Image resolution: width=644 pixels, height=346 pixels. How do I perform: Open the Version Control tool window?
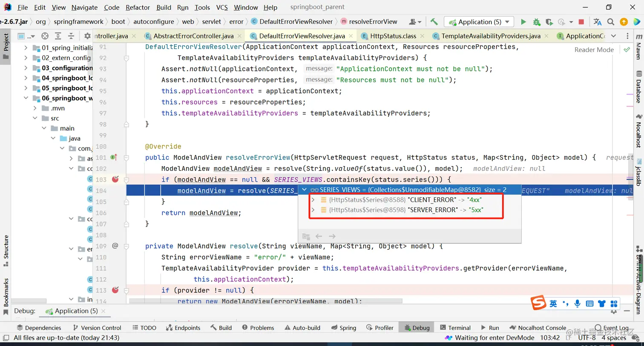pyautogui.click(x=97, y=328)
